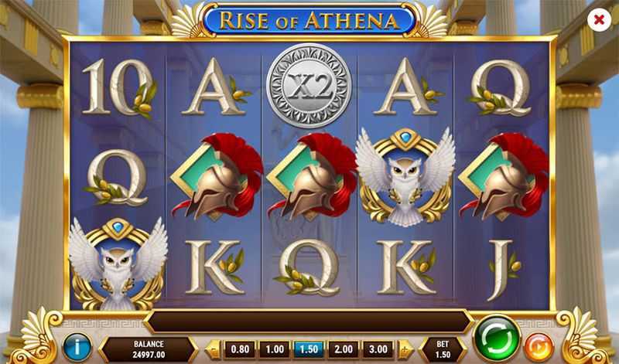Select the 0.80 bet value
The image size is (619, 364).
[240, 349]
